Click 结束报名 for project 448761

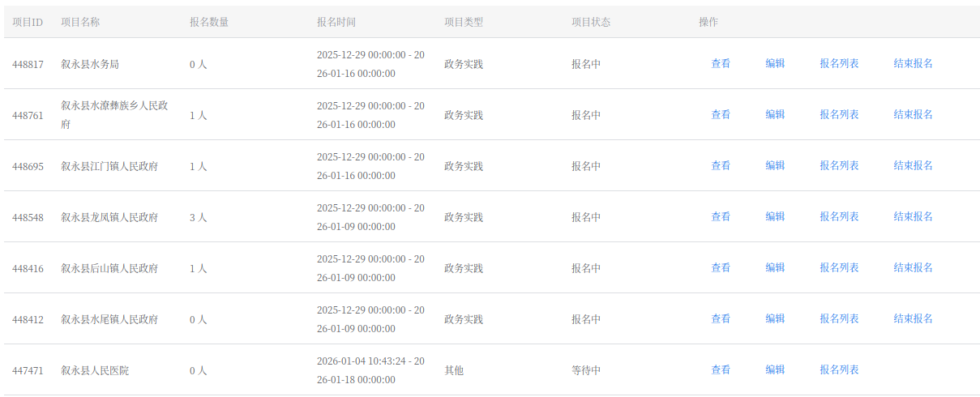[914, 114]
